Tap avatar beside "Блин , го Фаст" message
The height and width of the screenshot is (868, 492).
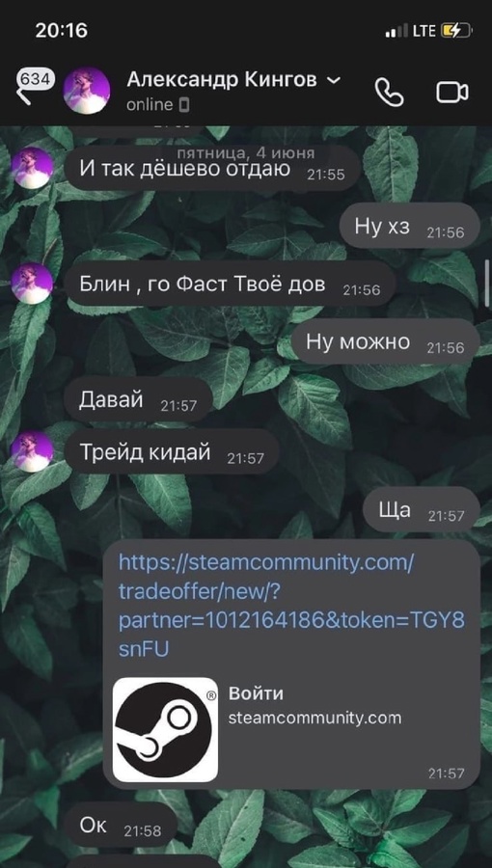pyautogui.click(x=32, y=283)
